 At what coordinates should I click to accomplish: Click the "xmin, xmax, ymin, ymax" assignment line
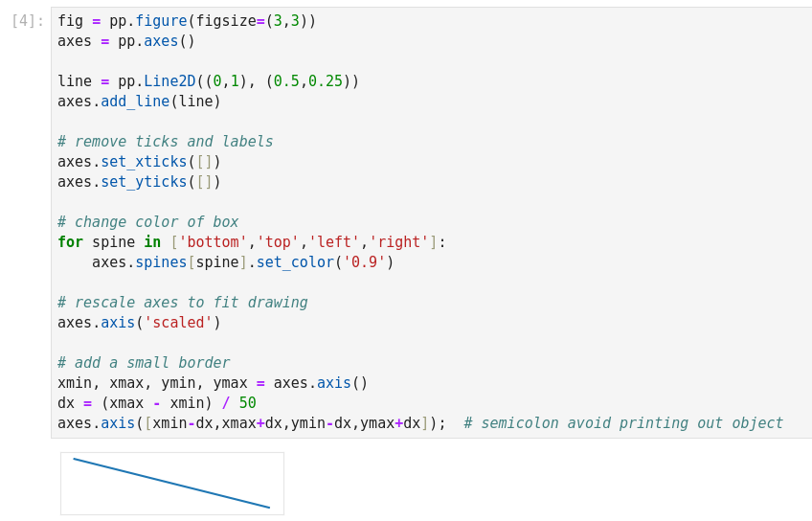(x=213, y=383)
